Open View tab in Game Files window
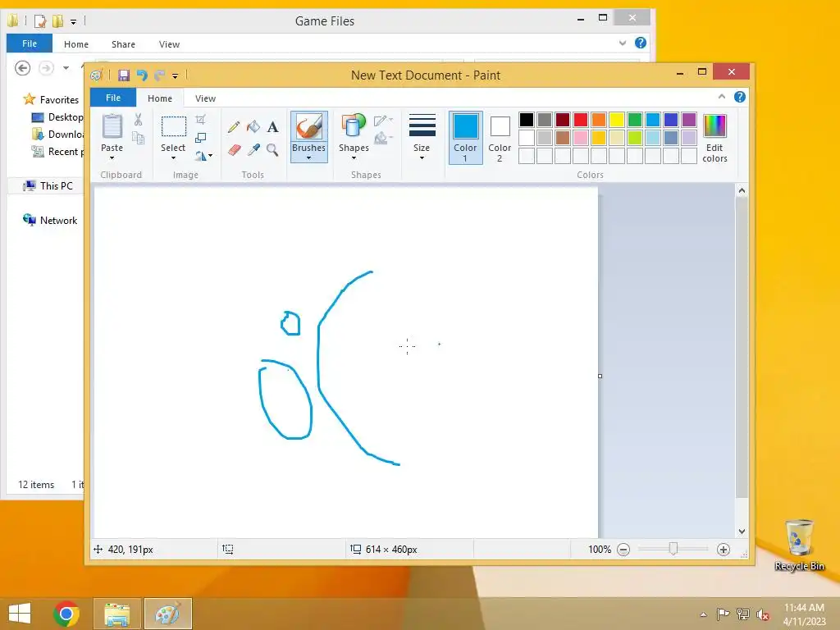Viewport: 840px width, 630px height. tap(169, 44)
